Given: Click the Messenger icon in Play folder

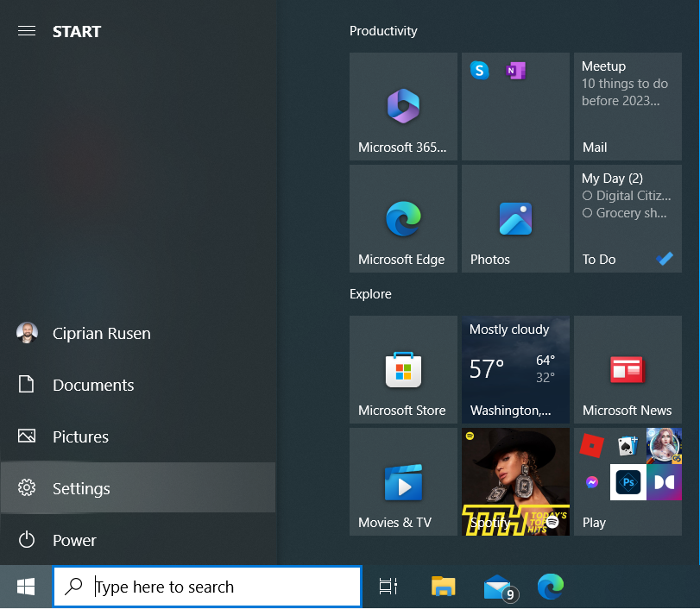Looking at the screenshot, I should [592, 482].
